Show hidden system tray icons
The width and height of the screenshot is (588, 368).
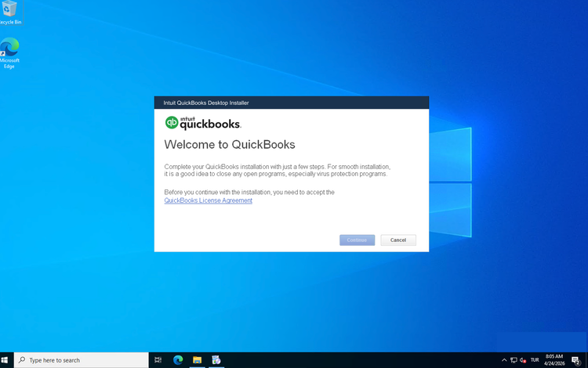tap(504, 360)
